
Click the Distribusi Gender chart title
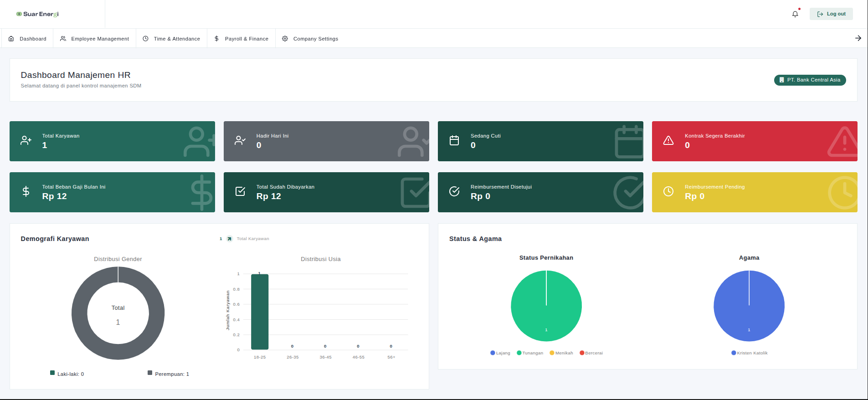[x=118, y=259]
